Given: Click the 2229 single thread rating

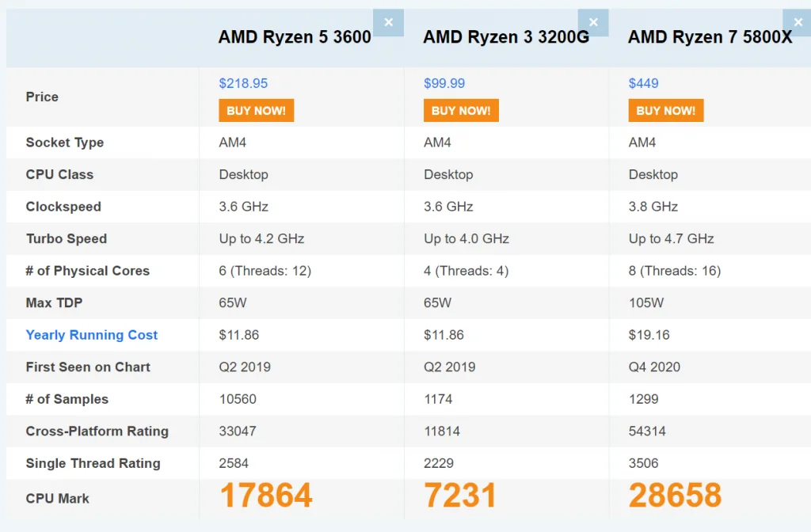Looking at the screenshot, I should 439,463.
